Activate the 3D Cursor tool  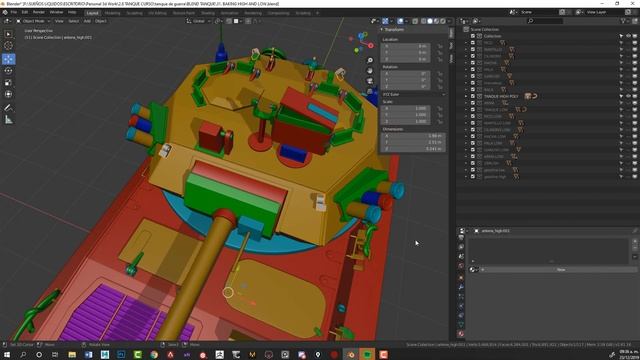8,46
